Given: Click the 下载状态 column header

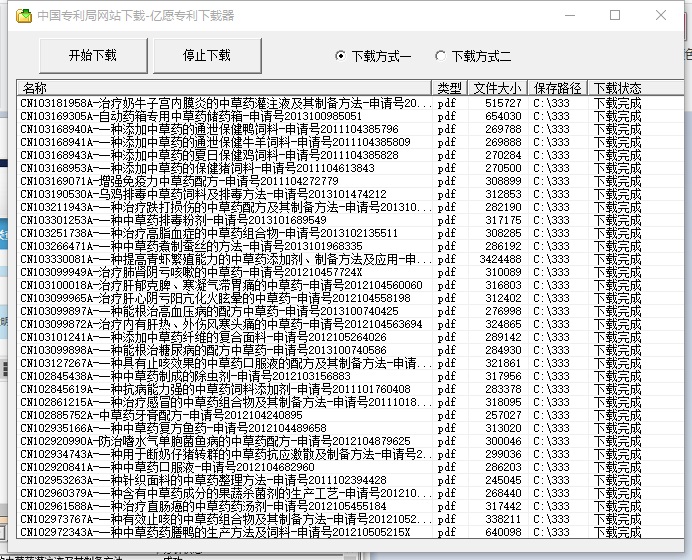Looking at the screenshot, I should click(636, 88).
